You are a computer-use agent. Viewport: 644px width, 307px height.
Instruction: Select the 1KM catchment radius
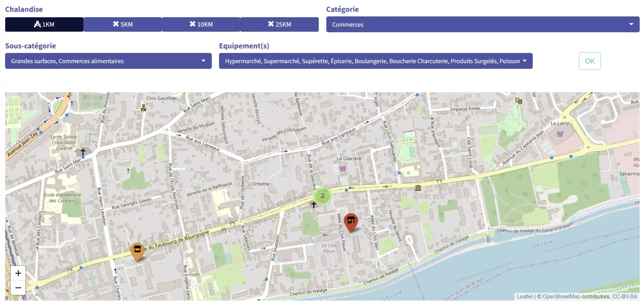[x=44, y=25]
